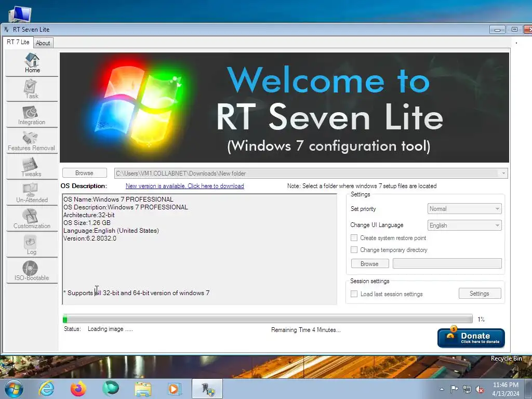Open the Home section in sidebar
The height and width of the screenshot is (399, 532).
click(32, 63)
